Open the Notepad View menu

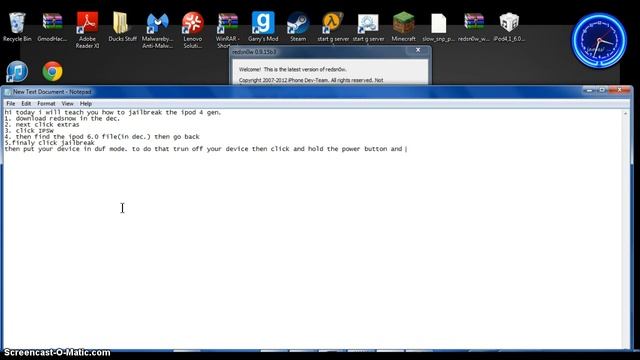67,104
